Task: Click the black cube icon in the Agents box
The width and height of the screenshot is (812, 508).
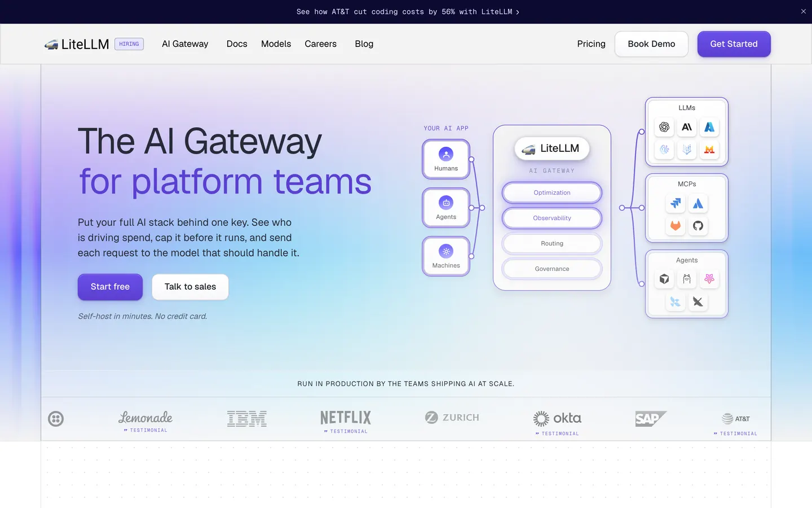Action: pos(664,279)
